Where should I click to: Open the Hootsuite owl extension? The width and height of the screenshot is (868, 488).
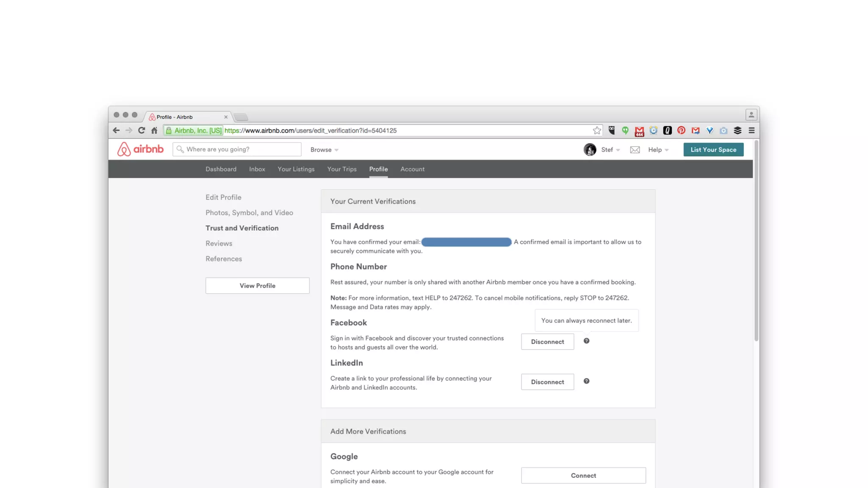[x=611, y=130]
